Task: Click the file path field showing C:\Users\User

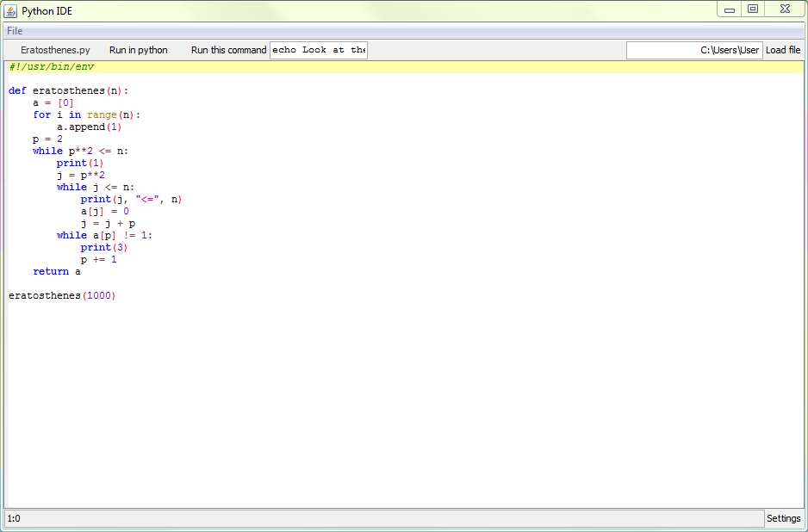Action: tap(694, 50)
